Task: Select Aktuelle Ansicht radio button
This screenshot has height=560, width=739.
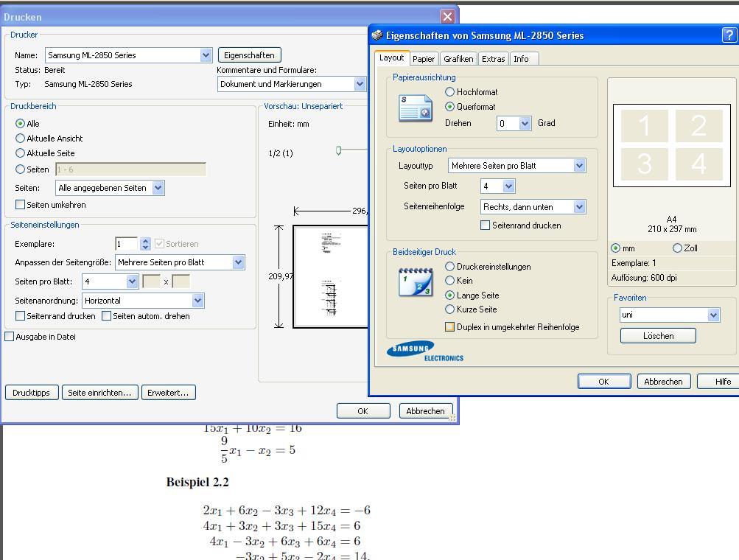Action: [x=20, y=138]
